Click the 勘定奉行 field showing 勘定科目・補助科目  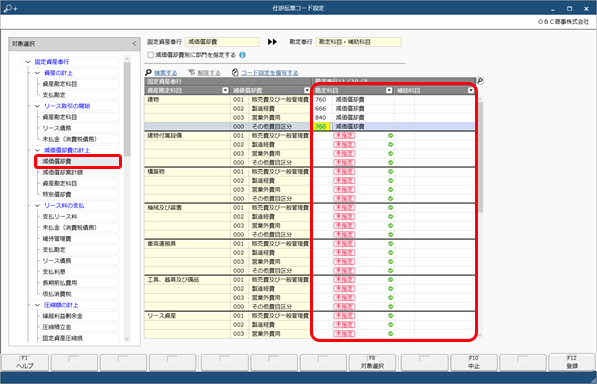click(358, 42)
